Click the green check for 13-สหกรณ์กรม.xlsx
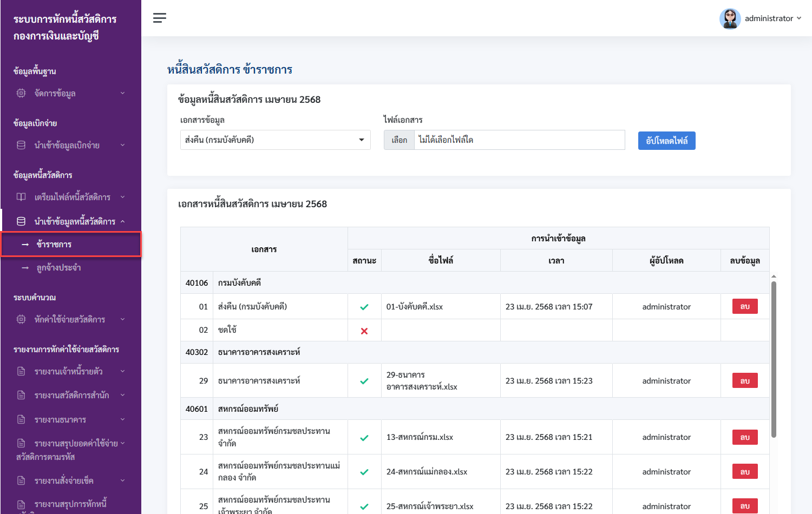The image size is (812, 514). point(364,438)
